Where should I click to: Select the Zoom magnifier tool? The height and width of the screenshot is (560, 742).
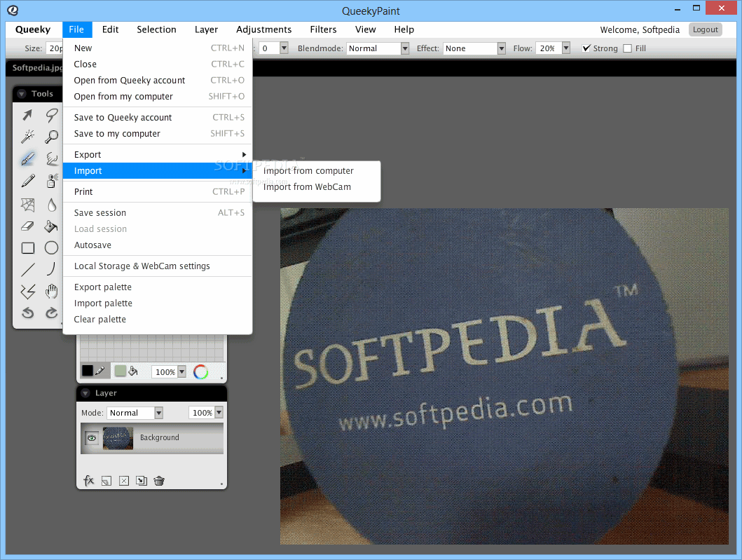coord(52,137)
